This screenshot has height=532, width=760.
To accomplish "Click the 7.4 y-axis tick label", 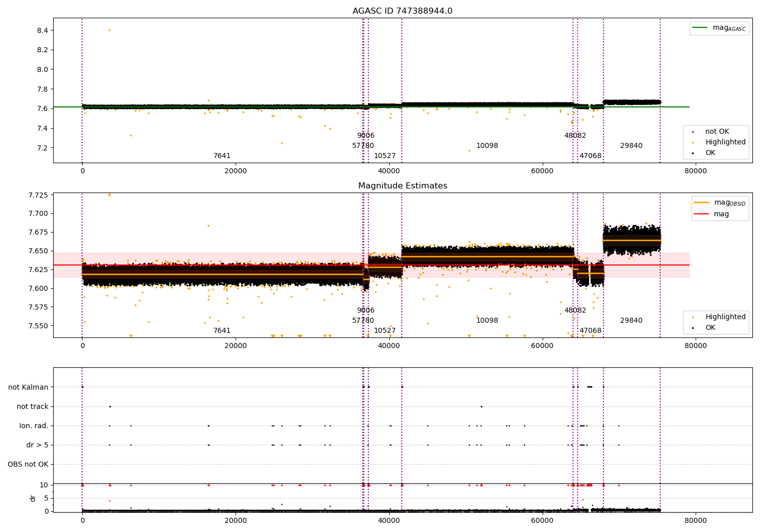I will click(43, 128).
